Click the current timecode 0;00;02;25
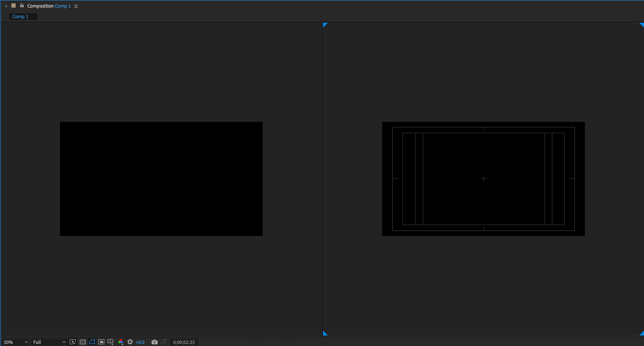Image resolution: width=644 pixels, height=346 pixels. (184, 342)
